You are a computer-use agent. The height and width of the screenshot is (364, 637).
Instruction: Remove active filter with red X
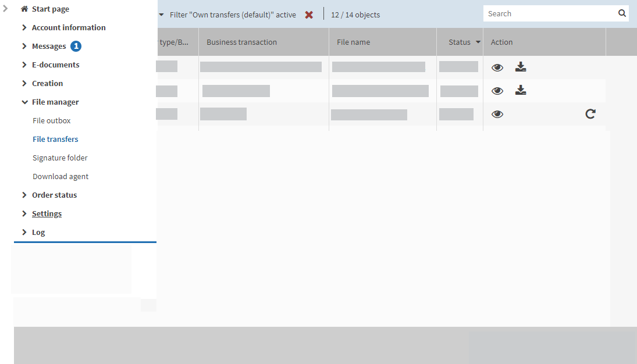[x=309, y=15]
